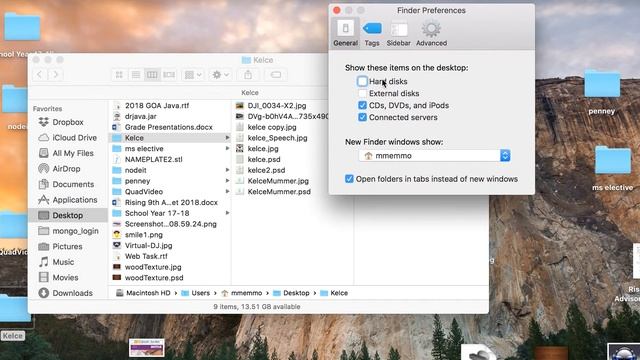Open the item arrangement dropdown in Finder toolbar

tap(193, 75)
